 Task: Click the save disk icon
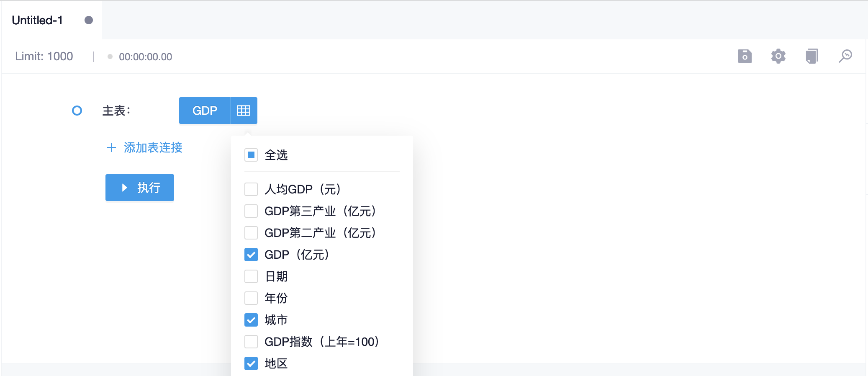click(x=745, y=56)
